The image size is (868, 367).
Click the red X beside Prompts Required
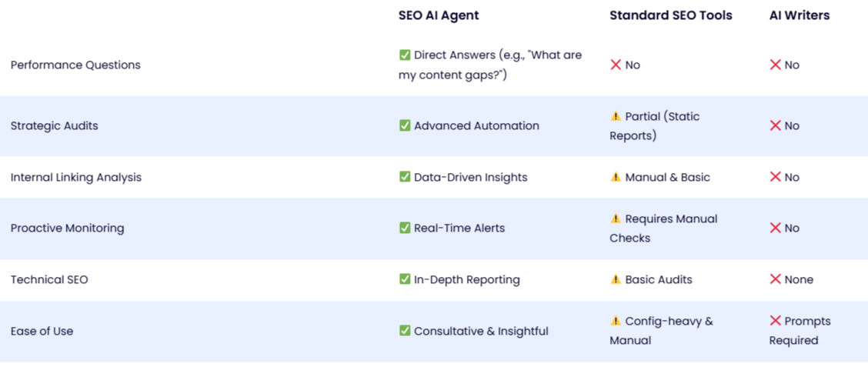pyautogui.click(x=775, y=321)
